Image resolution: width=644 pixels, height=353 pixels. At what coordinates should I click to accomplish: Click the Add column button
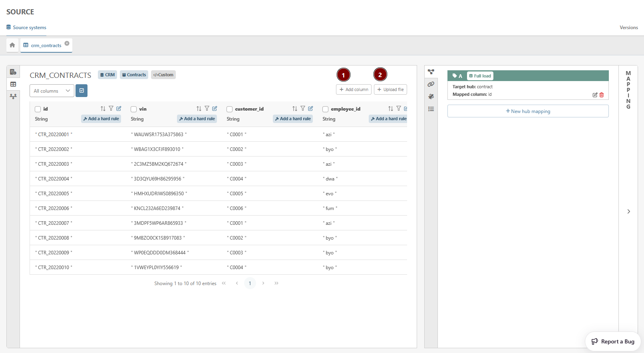pyautogui.click(x=354, y=89)
